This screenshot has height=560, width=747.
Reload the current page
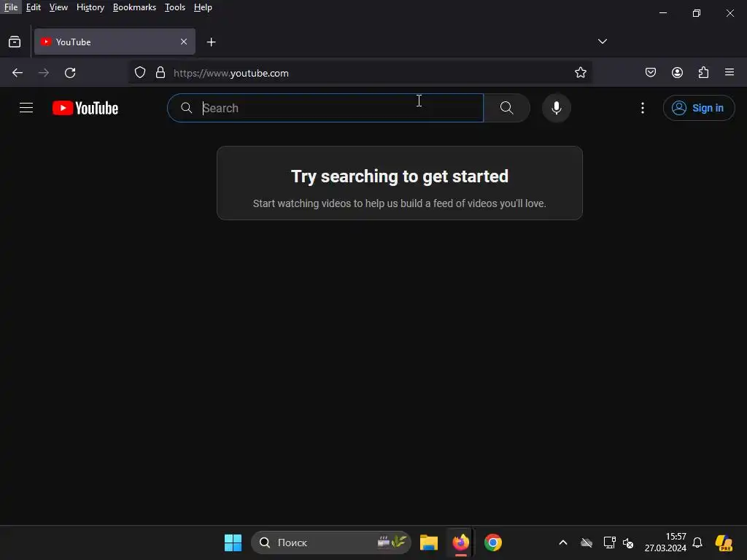point(70,73)
